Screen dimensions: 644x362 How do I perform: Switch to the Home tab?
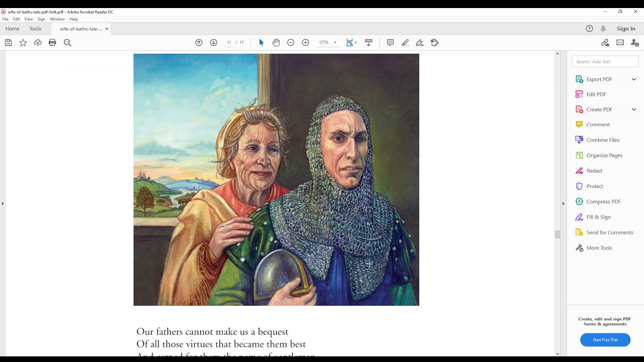(13, 29)
